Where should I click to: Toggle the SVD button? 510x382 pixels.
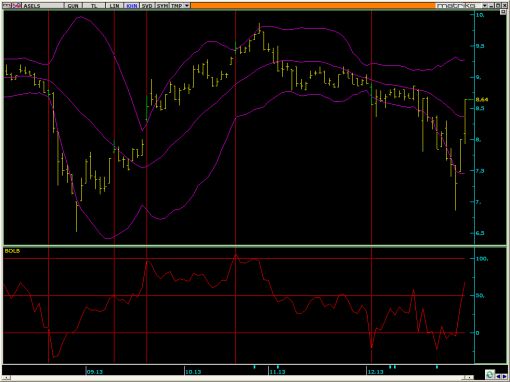tap(147, 6)
